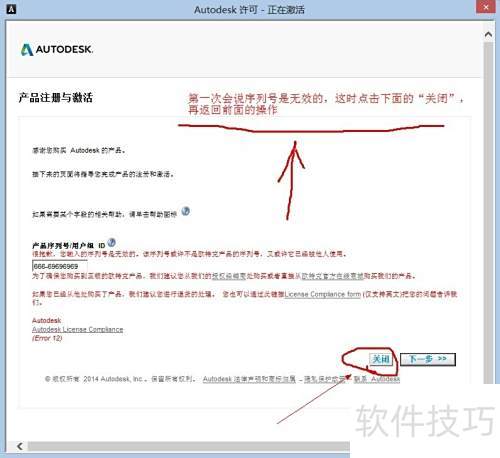This screenshot has width=500, height=458.
Task: Open the 联系 Autodesk link
Action: (x=376, y=379)
